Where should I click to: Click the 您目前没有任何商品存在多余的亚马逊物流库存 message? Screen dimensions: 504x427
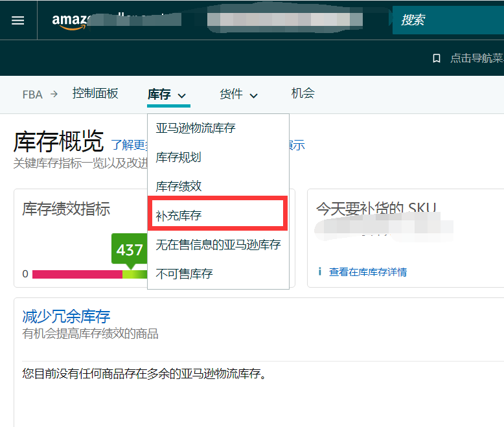coord(144,374)
